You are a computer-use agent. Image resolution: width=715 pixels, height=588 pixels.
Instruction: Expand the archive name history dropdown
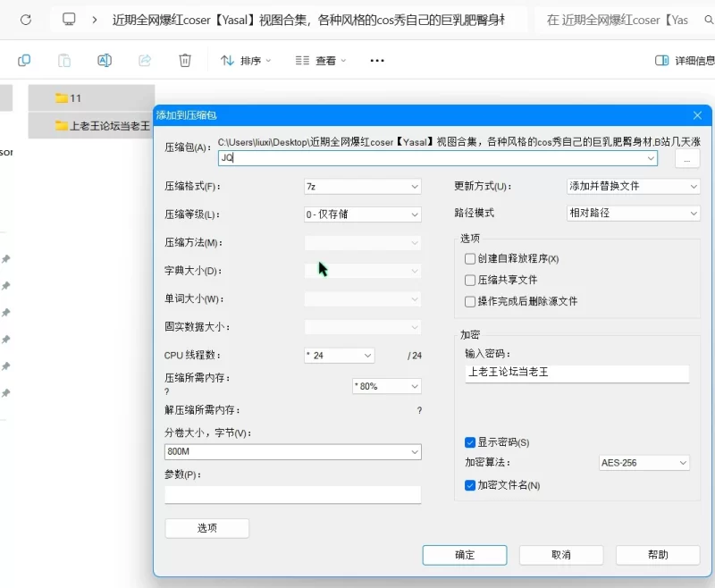coord(651,158)
